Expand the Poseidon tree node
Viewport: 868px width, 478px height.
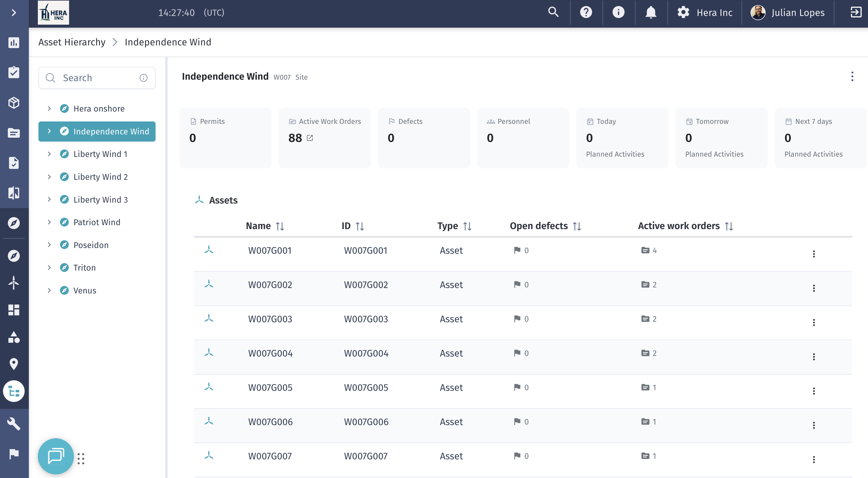[x=49, y=245]
